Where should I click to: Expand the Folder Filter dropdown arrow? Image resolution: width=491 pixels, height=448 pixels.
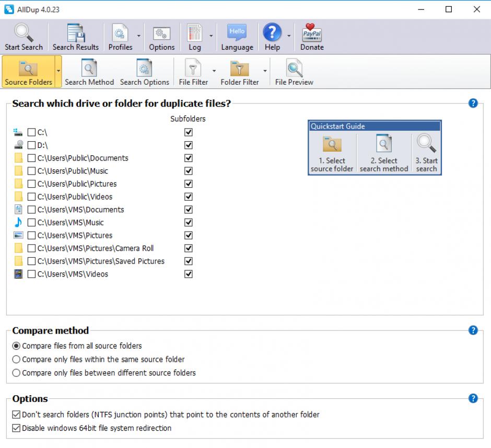pos(265,71)
